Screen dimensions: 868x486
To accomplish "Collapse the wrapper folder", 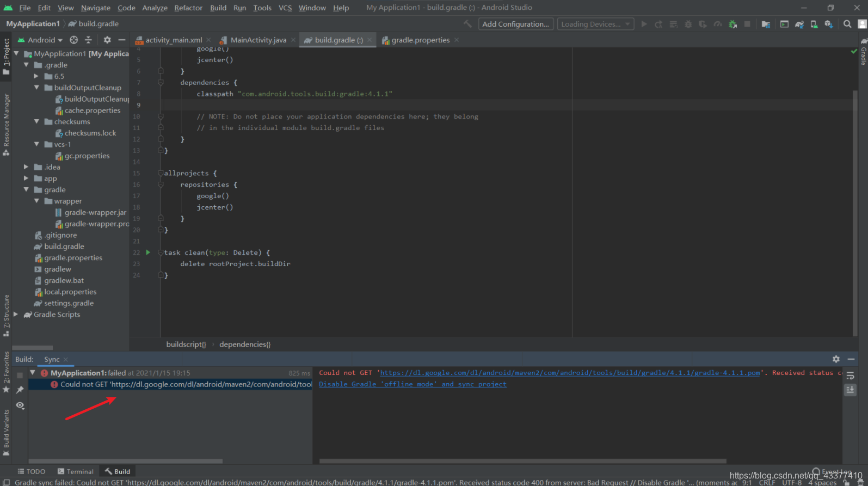I will (36, 201).
